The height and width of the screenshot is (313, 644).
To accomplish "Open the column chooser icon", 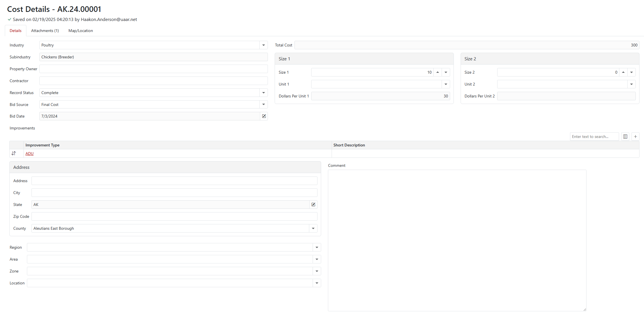I will [x=625, y=137].
